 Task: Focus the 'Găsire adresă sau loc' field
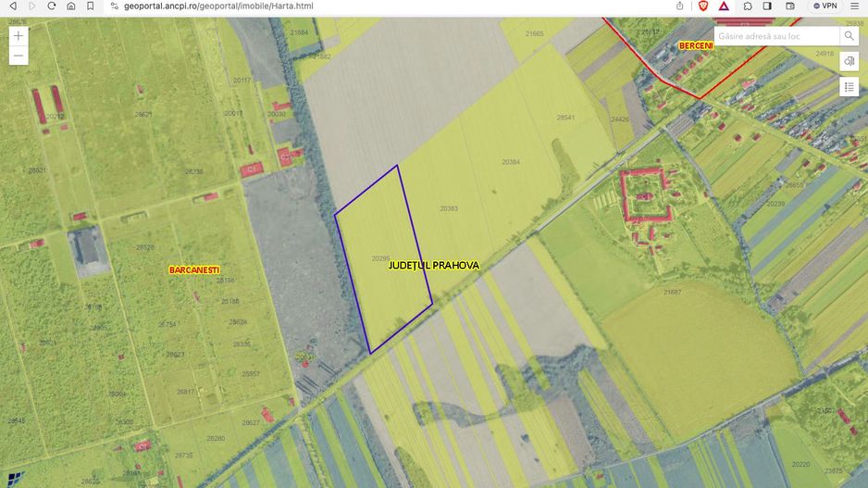click(775, 36)
